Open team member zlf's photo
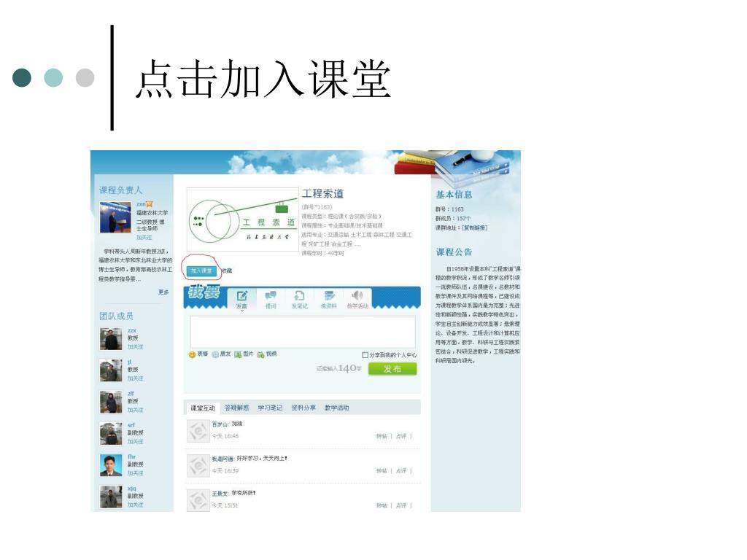Viewport: 747px width, 560px height. 111,402
